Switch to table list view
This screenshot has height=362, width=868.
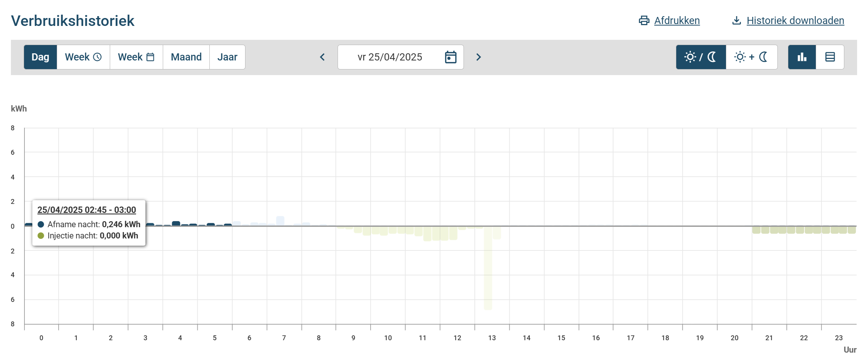tap(830, 57)
